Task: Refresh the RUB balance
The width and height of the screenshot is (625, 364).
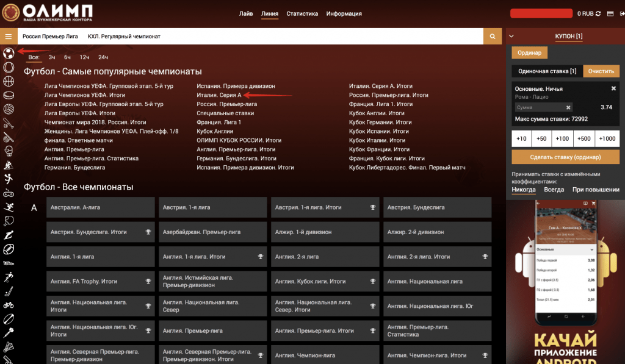Action: coord(598,13)
